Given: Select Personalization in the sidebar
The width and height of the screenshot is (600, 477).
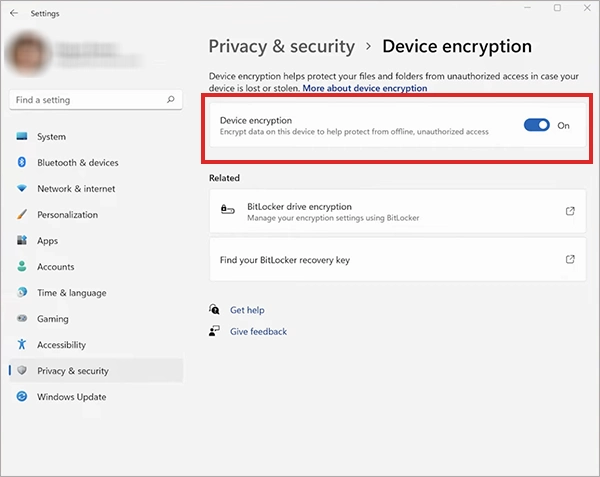Looking at the screenshot, I should tap(96, 215).
